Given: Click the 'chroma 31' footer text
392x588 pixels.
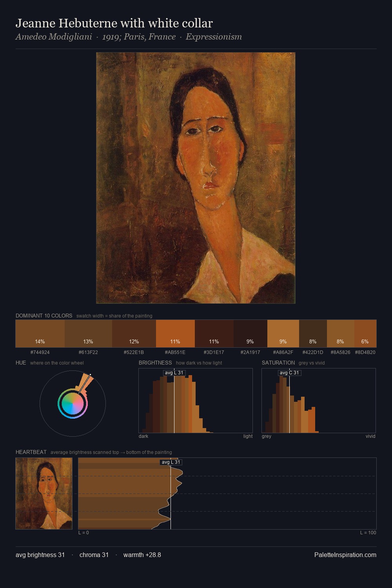Looking at the screenshot, I should (x=94, y=555).
